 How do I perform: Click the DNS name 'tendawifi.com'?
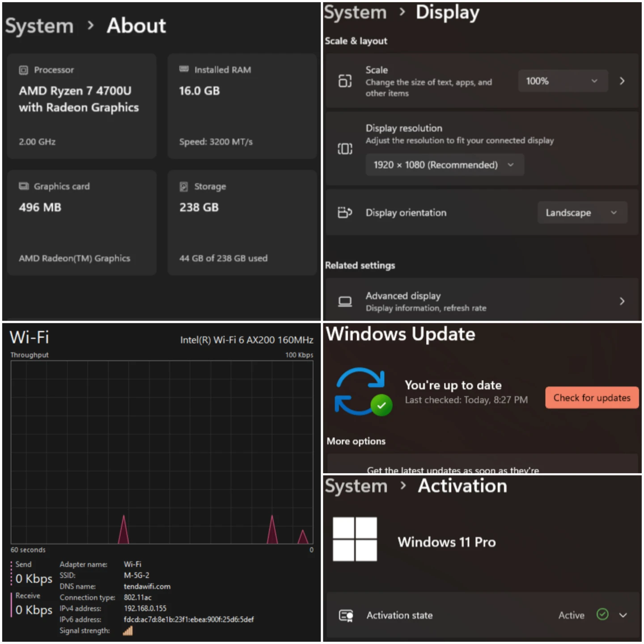147,586
